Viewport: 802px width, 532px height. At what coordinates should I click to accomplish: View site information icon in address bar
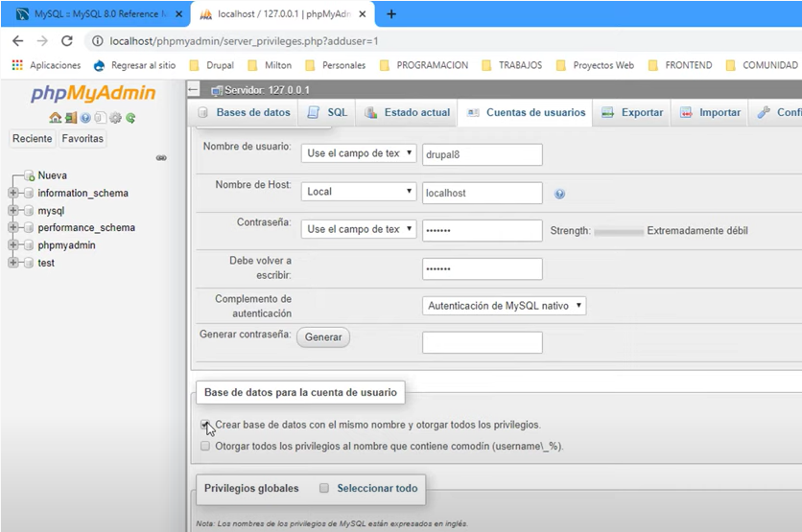pos(97,41)
